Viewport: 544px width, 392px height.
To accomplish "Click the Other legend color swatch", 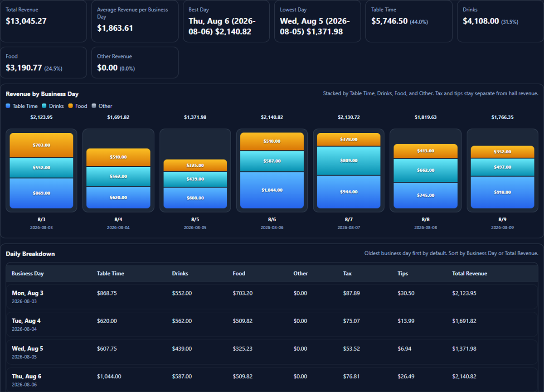I will (94, 106).
